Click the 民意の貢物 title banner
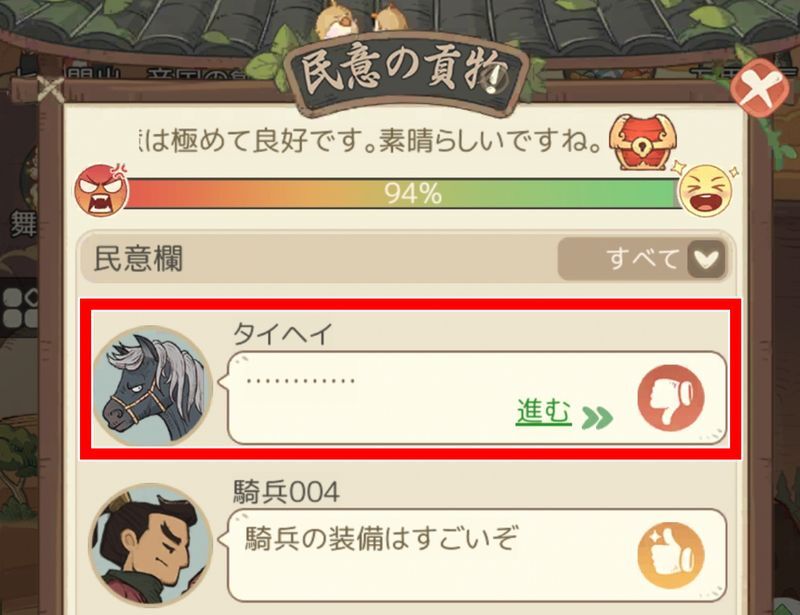800x615 pixels. [406, 74]
